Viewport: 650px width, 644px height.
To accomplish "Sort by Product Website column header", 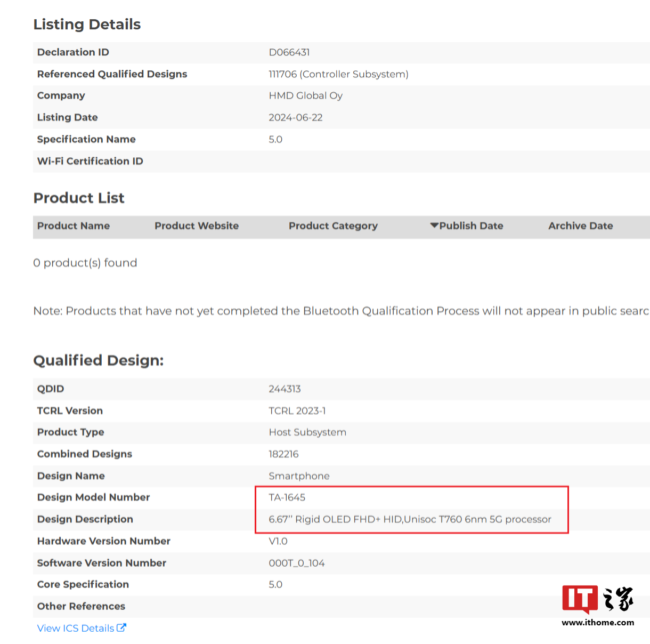I will [x=197, y=226].
